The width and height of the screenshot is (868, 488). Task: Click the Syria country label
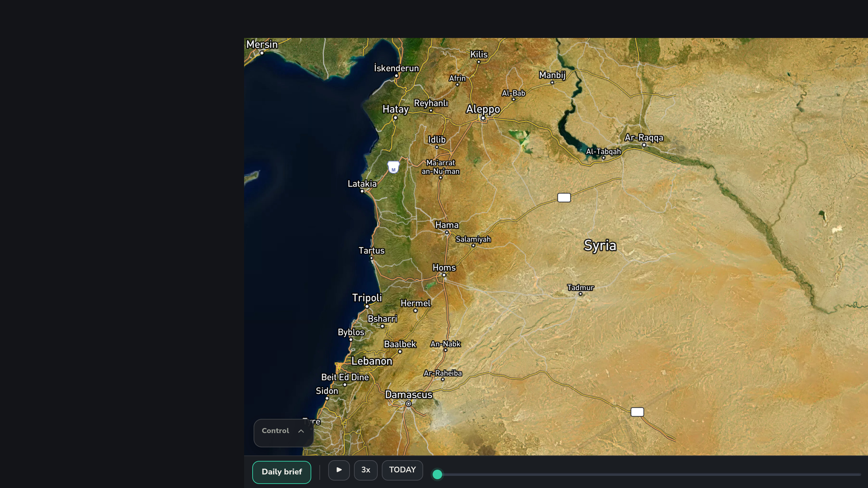pos(600,245)
